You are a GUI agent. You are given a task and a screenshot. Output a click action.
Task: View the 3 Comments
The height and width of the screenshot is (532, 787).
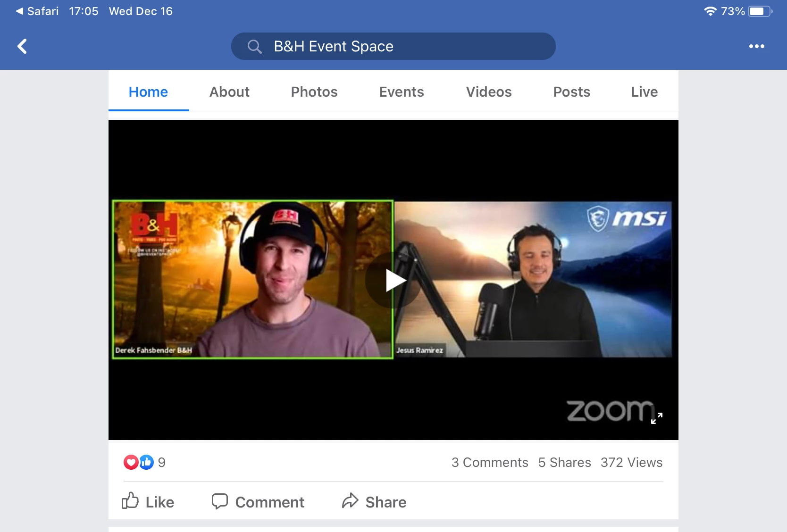point(490,462)
